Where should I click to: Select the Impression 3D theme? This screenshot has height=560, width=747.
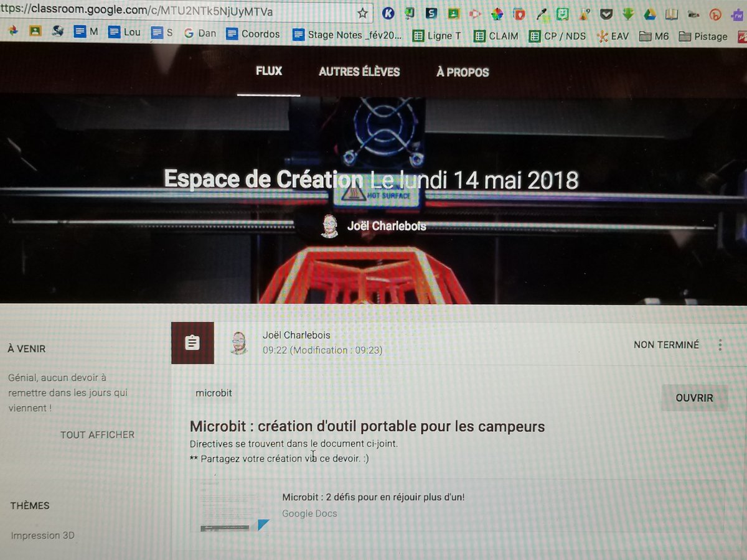pyautogui.click(x=44, y=535)
